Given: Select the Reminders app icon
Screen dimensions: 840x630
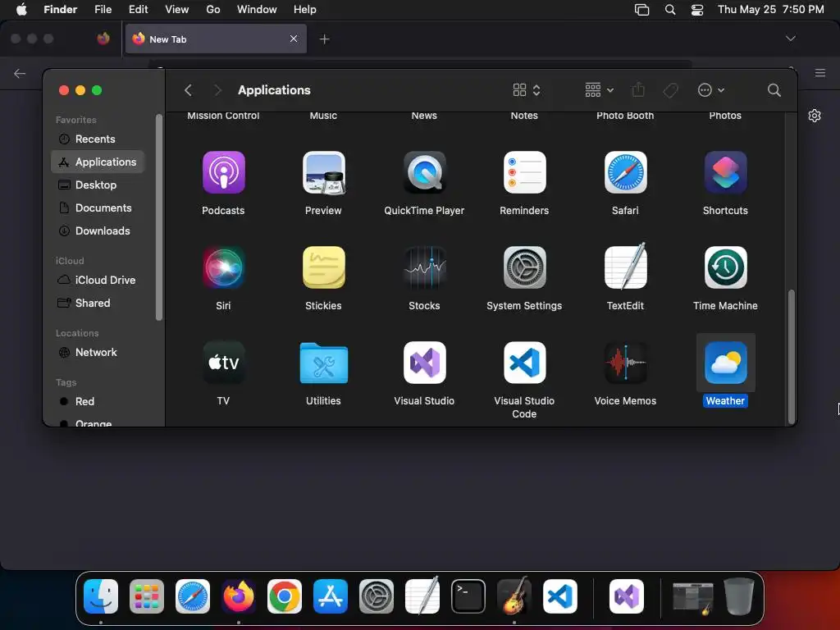Looking at the screenshot, I should (x=524, y=172).
